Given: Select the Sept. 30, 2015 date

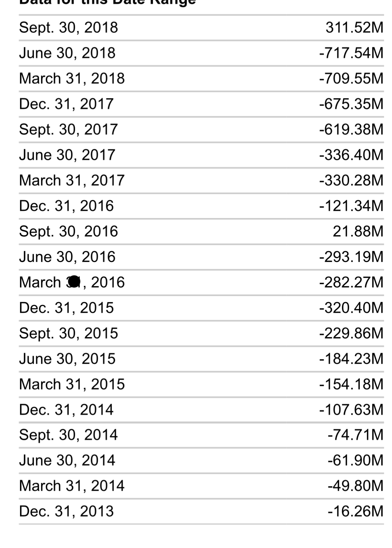Looking at the screenshot, I should coord(68,333).
